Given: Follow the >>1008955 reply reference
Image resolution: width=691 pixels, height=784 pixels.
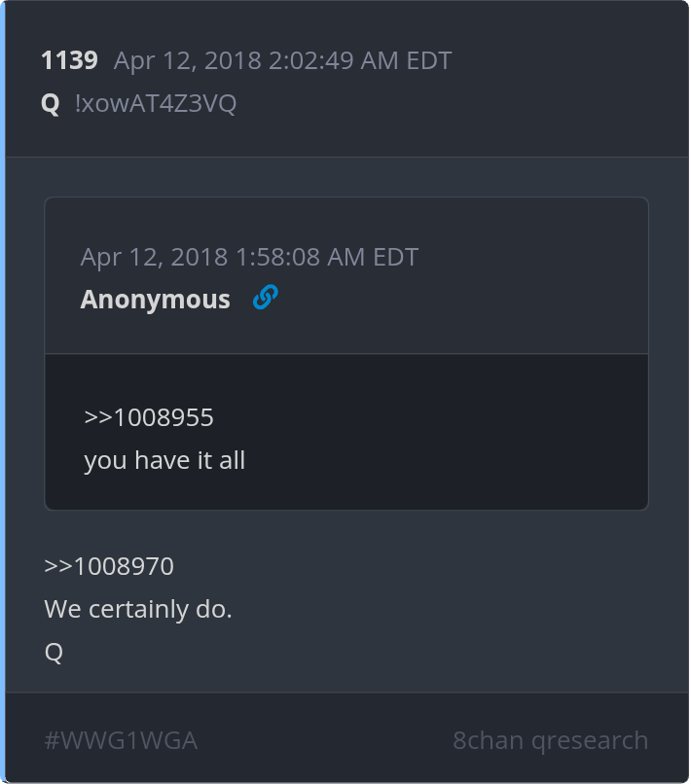Looking at the screenshot, I should 149,417.
